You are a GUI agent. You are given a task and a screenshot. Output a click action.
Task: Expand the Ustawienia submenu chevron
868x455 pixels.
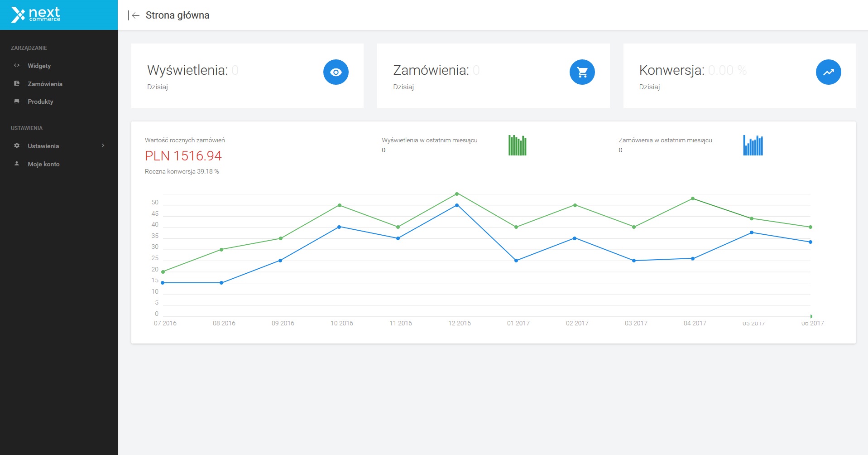(x=103, y=145)
